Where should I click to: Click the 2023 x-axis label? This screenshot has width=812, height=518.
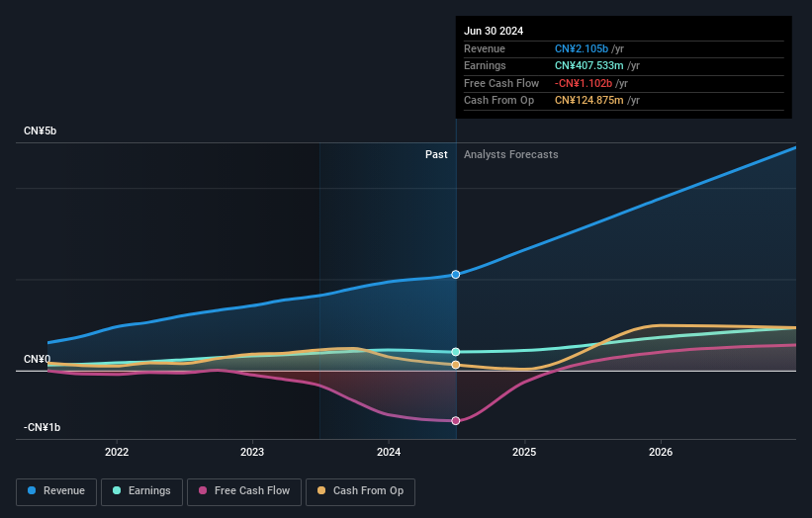[x=252, y=453]
